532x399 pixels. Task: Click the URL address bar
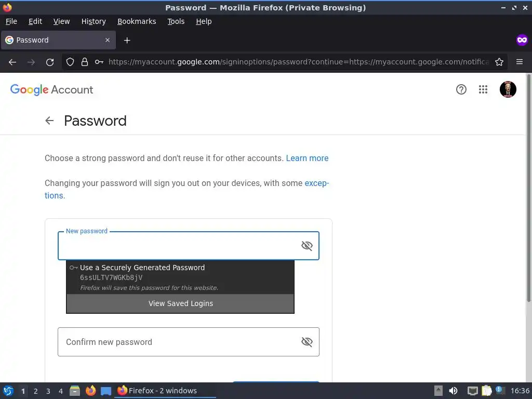click(298, 62)
